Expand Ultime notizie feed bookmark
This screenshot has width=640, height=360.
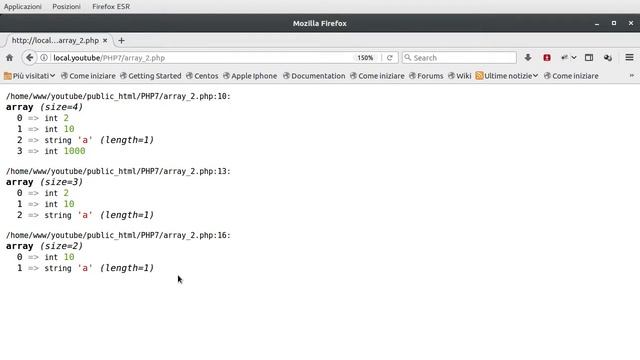click(x=507, y=76)
